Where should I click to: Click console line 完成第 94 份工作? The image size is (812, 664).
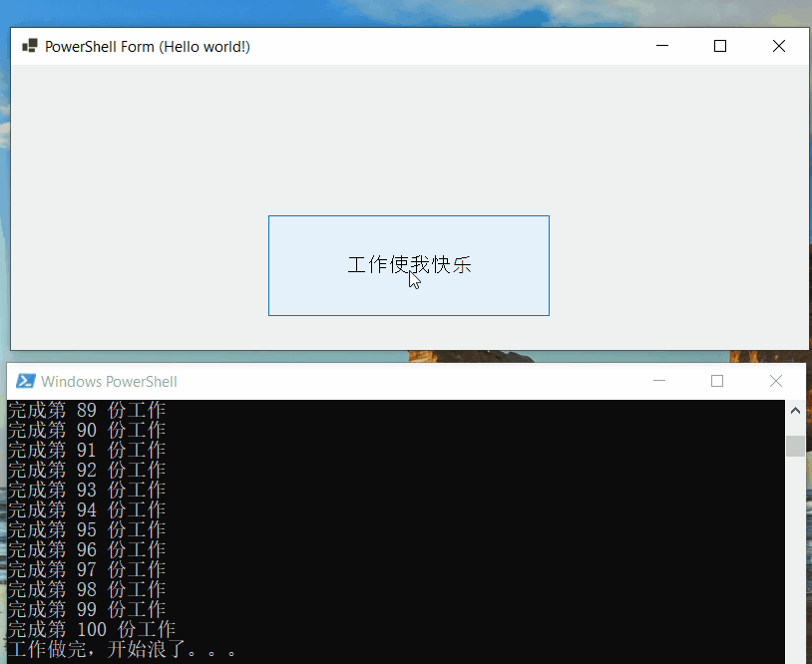[87, 509]
